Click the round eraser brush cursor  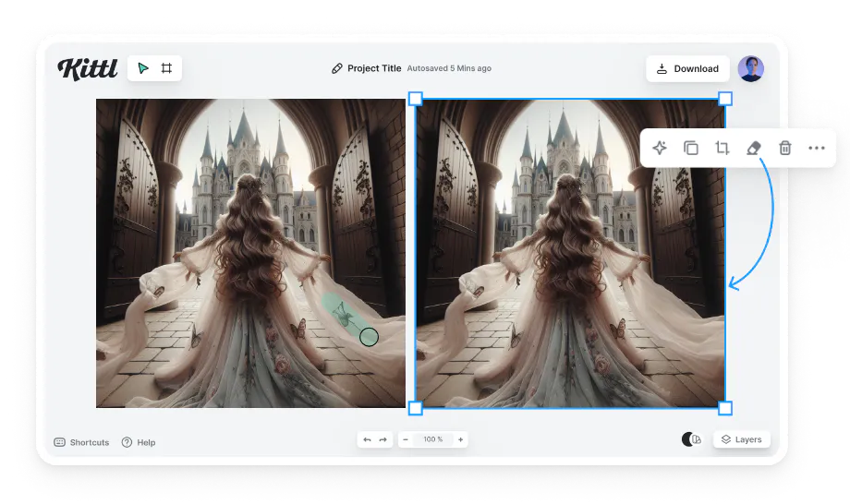tap(370, 337)
